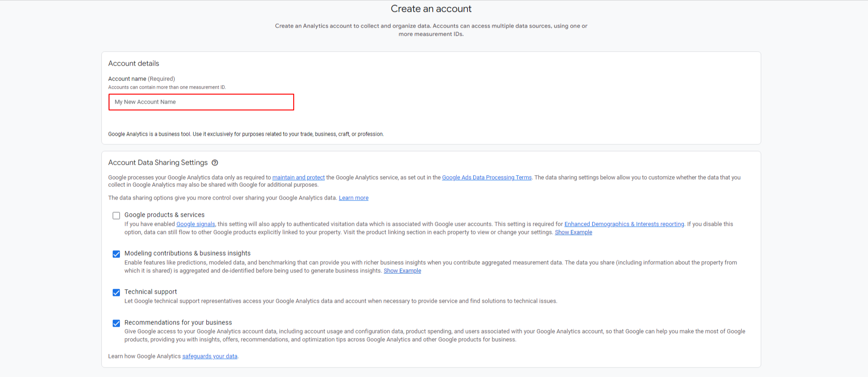This screenshot has width=868, height=377.
Task: Click the 'Recommendations for your business' label text
Action: point(178,323)
